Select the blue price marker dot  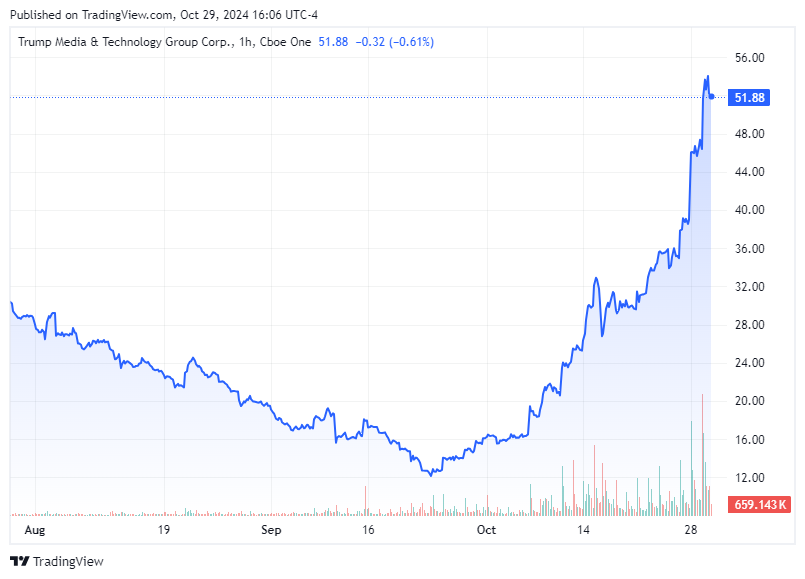(x=711, y=98)
